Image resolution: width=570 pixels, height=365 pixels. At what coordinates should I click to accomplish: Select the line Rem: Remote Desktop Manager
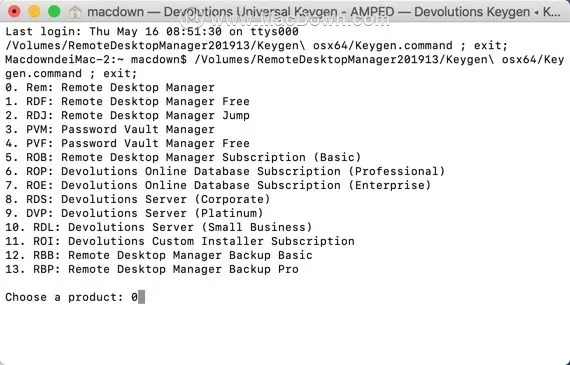[110, 88]
